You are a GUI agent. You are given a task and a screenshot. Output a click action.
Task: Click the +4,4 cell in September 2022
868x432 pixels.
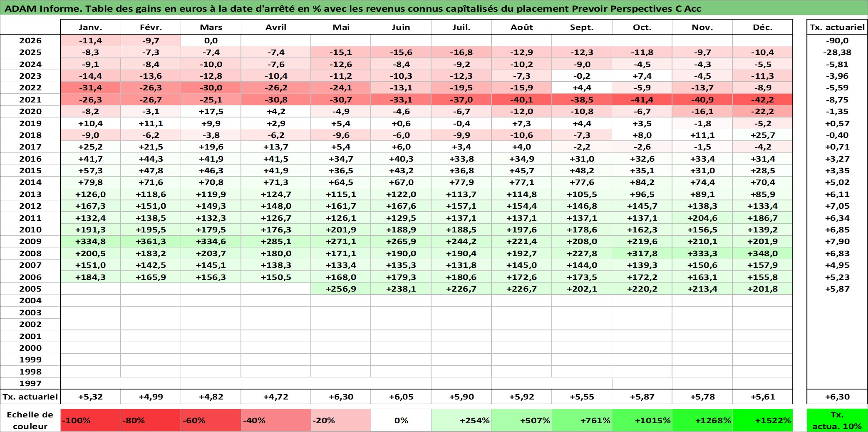coord(582,87)
